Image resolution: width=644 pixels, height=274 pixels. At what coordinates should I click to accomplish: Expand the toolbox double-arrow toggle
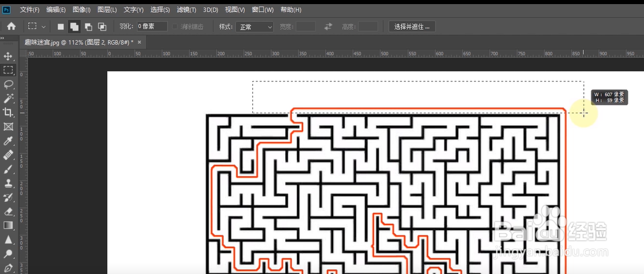point(2,38)
